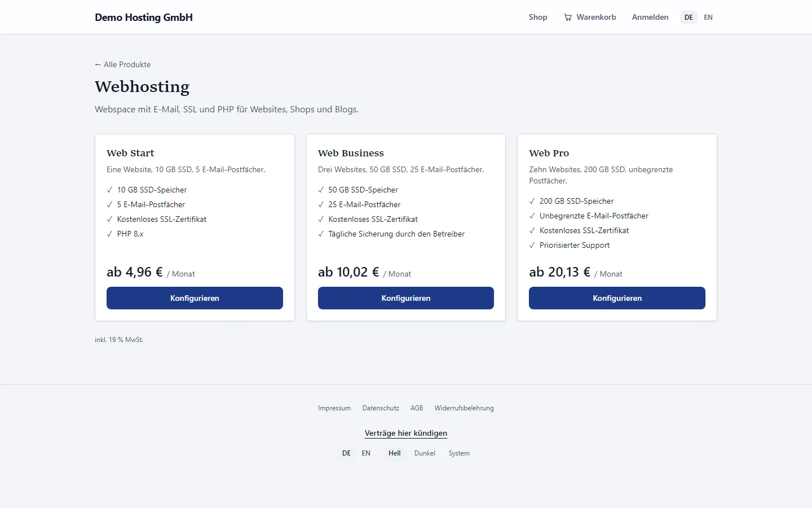Open the Web Business card title
This screenshot has height=508, width=812.
351,153
